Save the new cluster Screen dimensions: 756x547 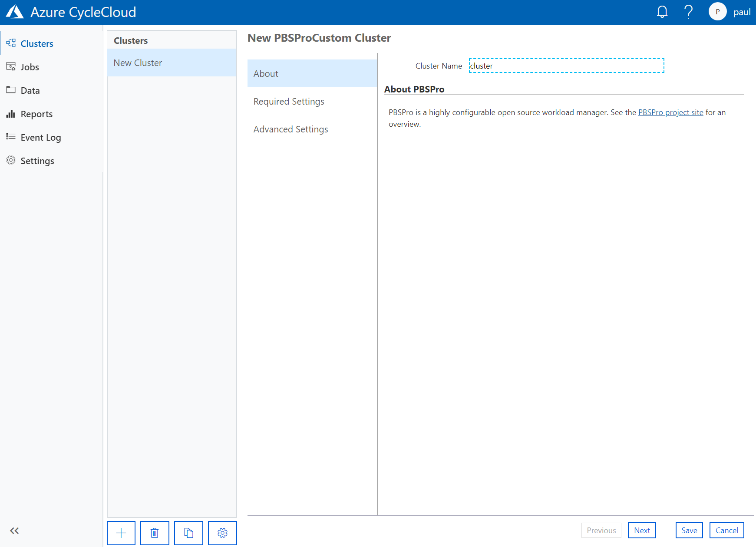[x=689, y=531]
